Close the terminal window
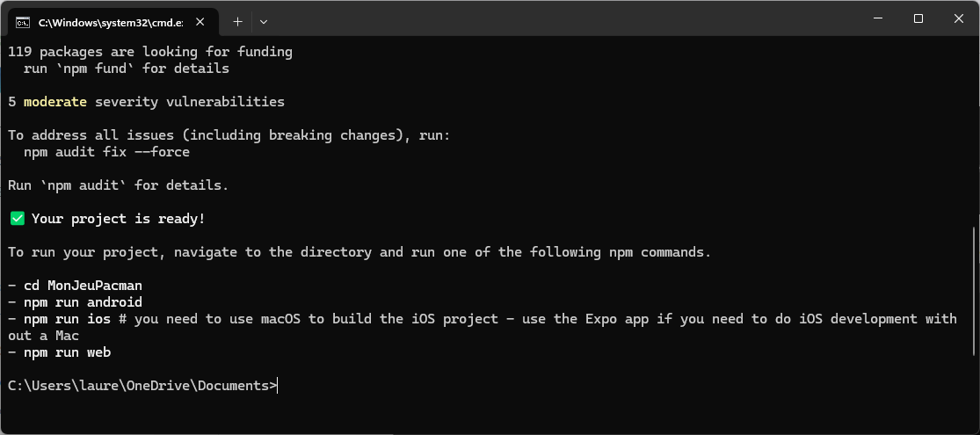 pyautogui.click(x=958, y=18)
